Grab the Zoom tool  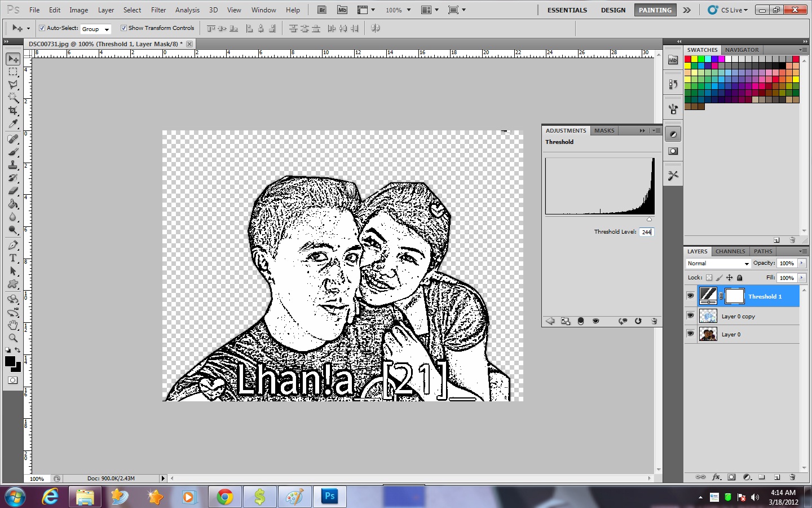(x=12, y=339)
